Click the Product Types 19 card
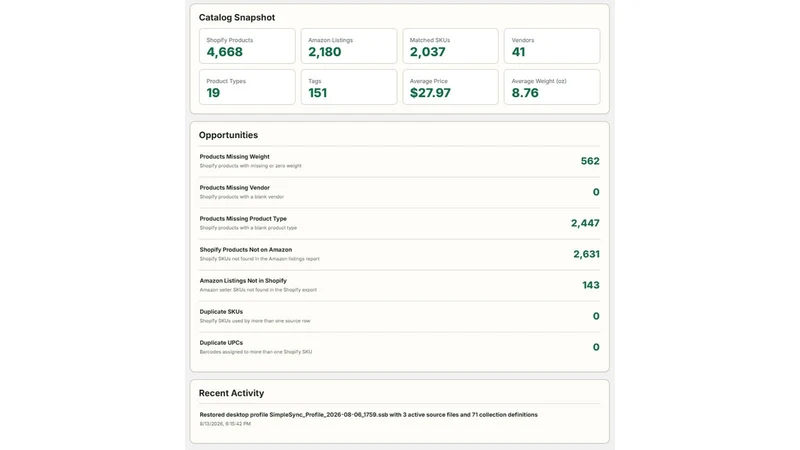Viewport: 800px width, 450px height. click(247, 87)
